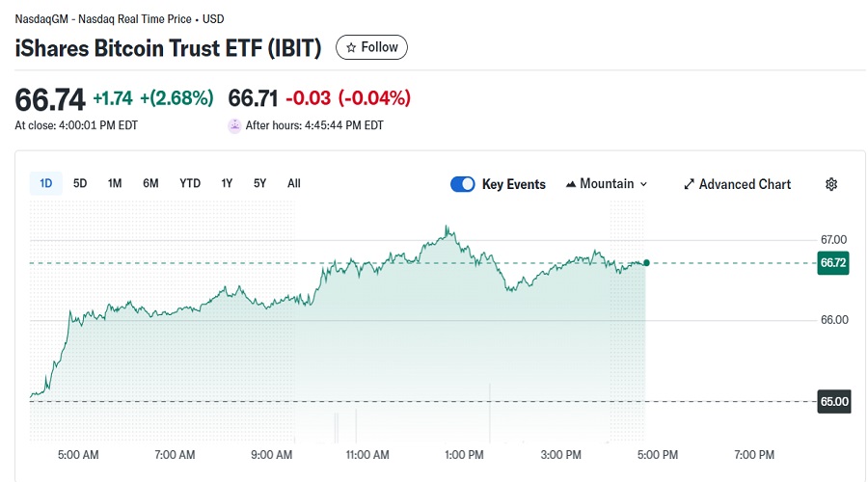
Task: Click the 67.00 y-axis label
Action: click(833, 239)
